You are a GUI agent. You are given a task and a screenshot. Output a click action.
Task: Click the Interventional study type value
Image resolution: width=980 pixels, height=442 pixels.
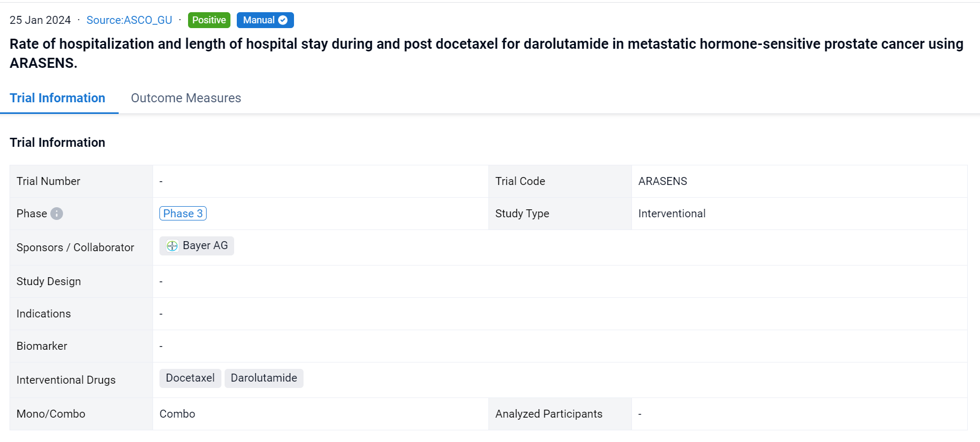point(672,214)
